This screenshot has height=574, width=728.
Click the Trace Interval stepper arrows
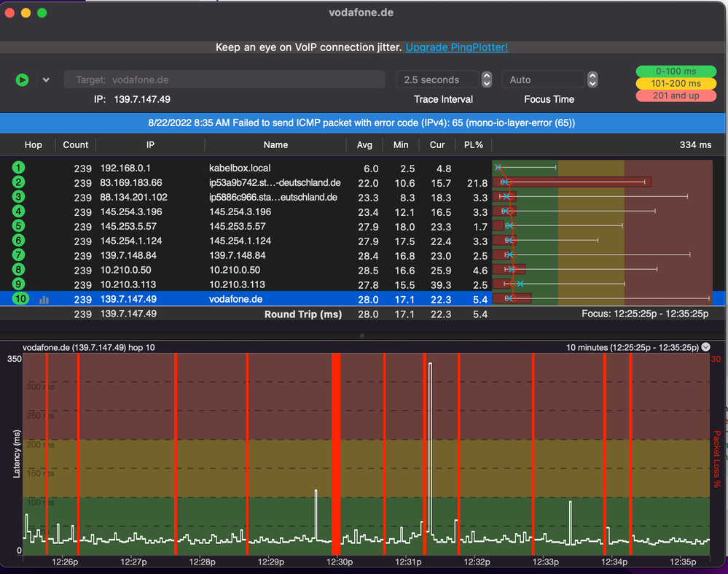pos(487,79)
